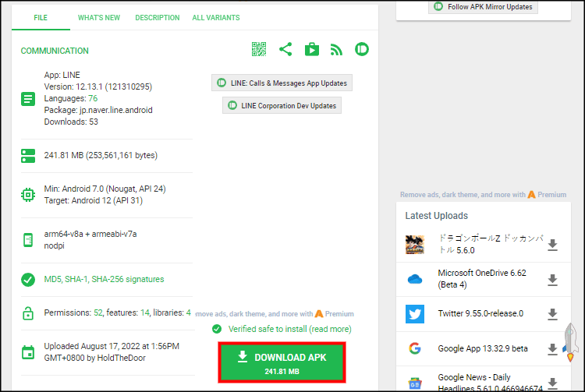Download Google News Daily Headlines
Image resolution: width=585 pixels, height=392 pixels.
coord(552,383)
